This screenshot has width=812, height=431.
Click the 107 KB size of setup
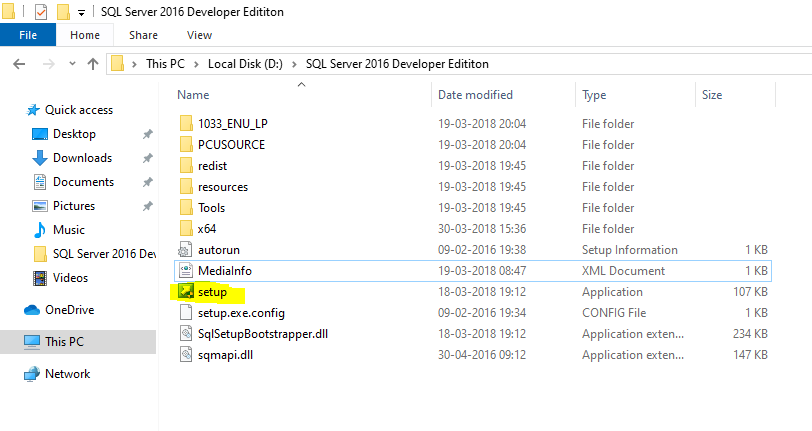tap(750, 292)
